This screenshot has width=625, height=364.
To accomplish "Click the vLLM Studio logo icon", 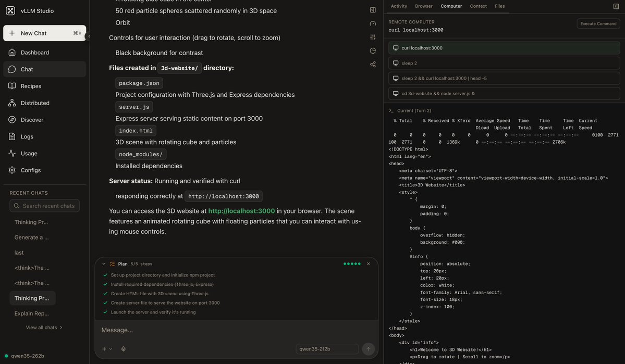I will [x=11, y=11].
